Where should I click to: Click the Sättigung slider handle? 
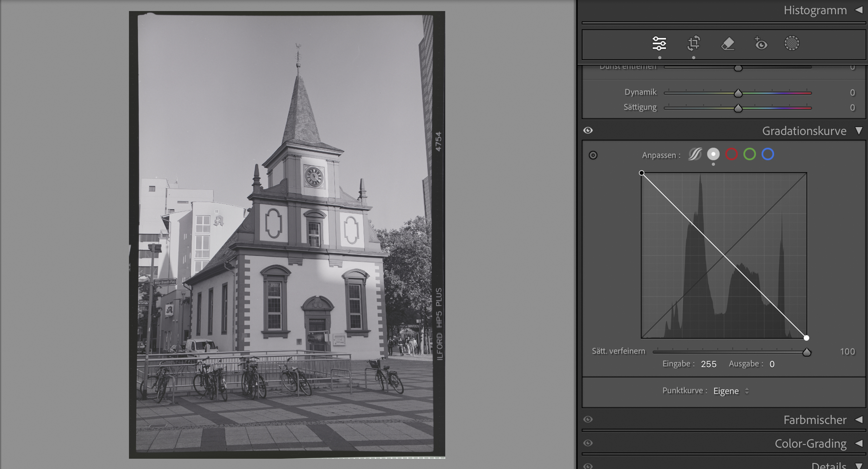point(738,108)
